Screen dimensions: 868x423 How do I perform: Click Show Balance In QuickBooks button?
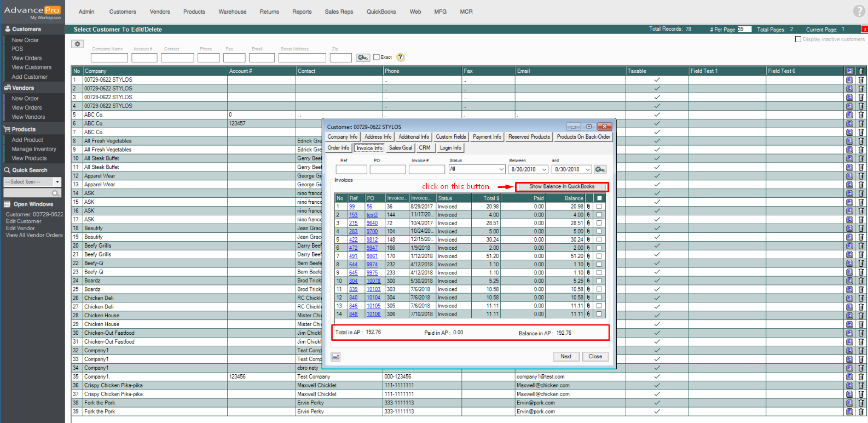point(562,187)
